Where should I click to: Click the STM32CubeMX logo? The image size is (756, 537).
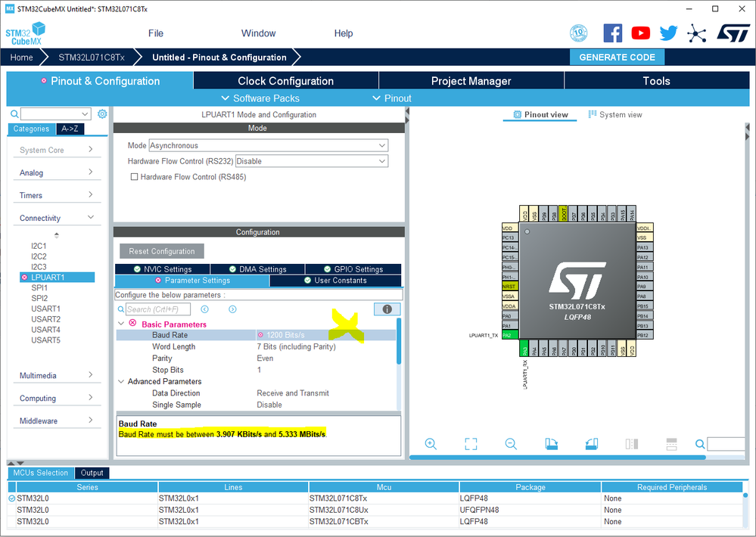(x=26, y=34)
